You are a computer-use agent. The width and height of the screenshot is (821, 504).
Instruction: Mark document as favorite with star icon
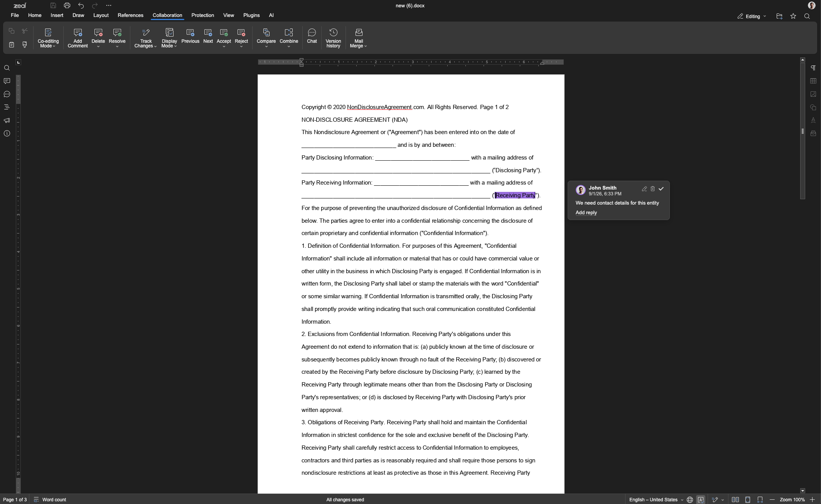(x=793, y=16)
